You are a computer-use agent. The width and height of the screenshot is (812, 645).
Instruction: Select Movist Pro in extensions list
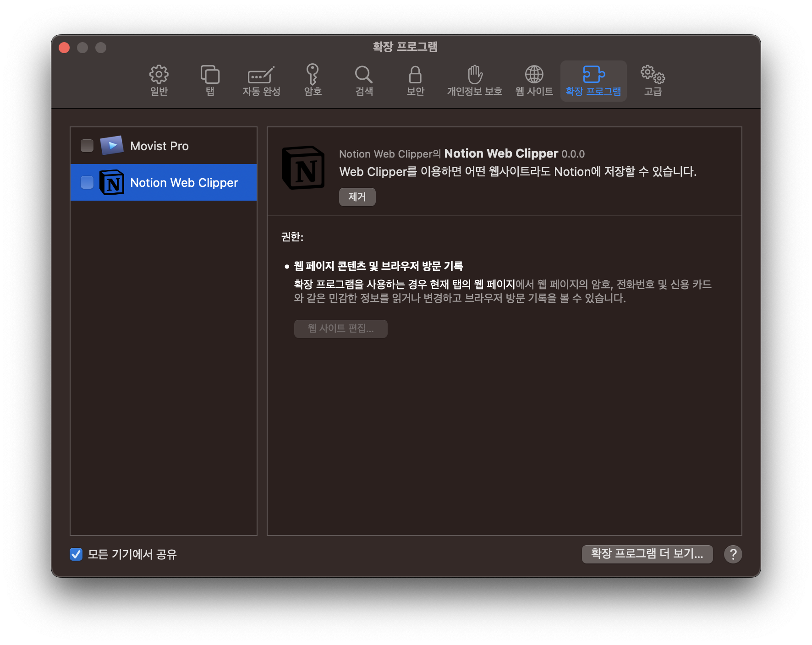click(164, 146)
